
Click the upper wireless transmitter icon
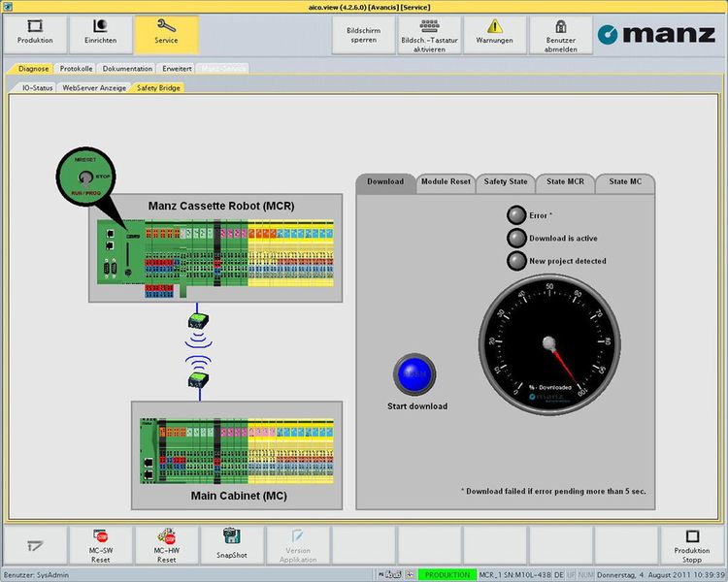pos(198,321)
